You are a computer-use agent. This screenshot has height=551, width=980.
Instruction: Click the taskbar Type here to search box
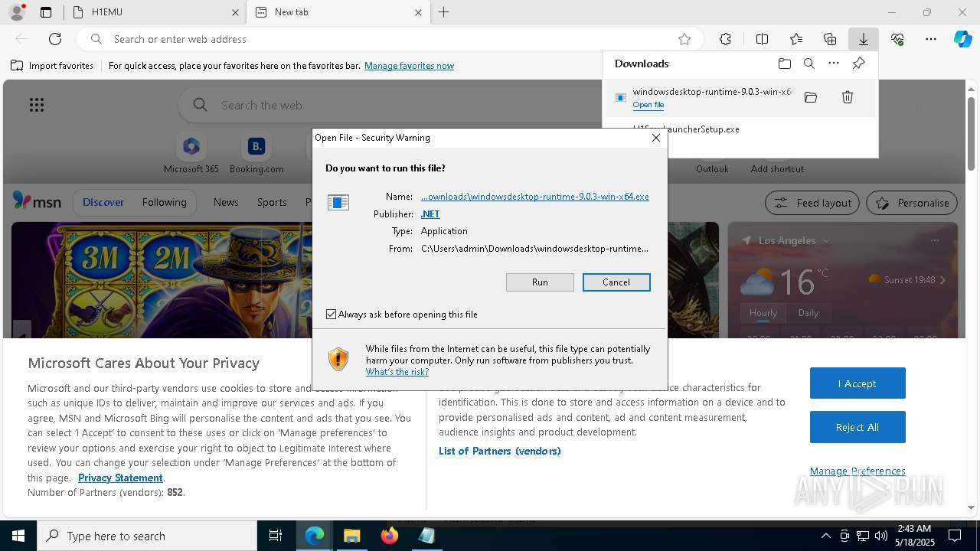(x=147, y=536)
